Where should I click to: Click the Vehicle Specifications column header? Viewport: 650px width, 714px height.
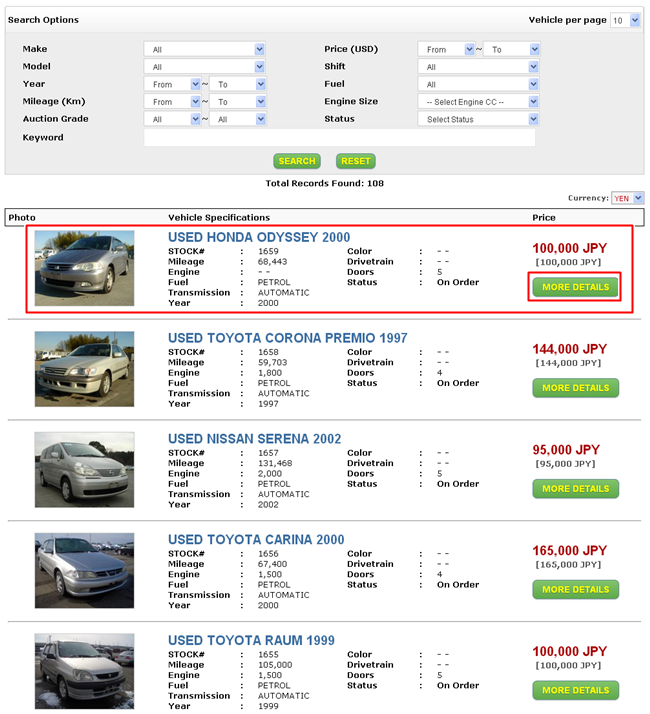coord(219,218)
